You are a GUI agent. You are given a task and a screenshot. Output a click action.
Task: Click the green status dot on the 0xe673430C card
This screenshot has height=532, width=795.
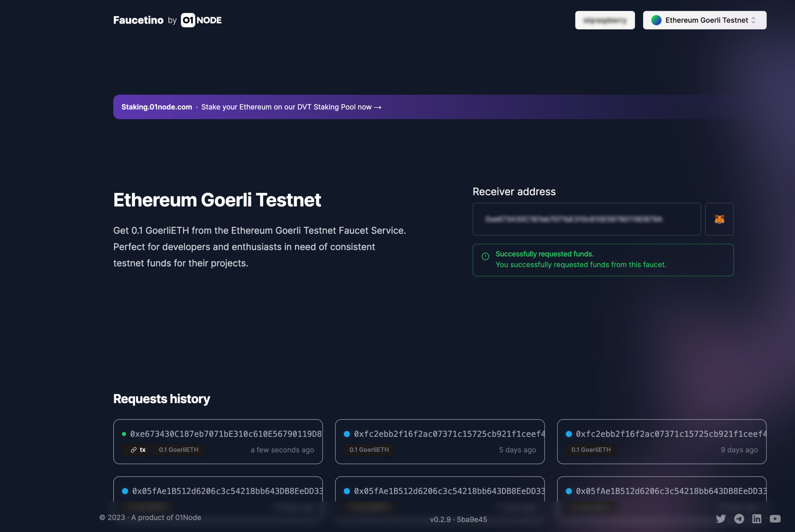click(x=124, y=434)
